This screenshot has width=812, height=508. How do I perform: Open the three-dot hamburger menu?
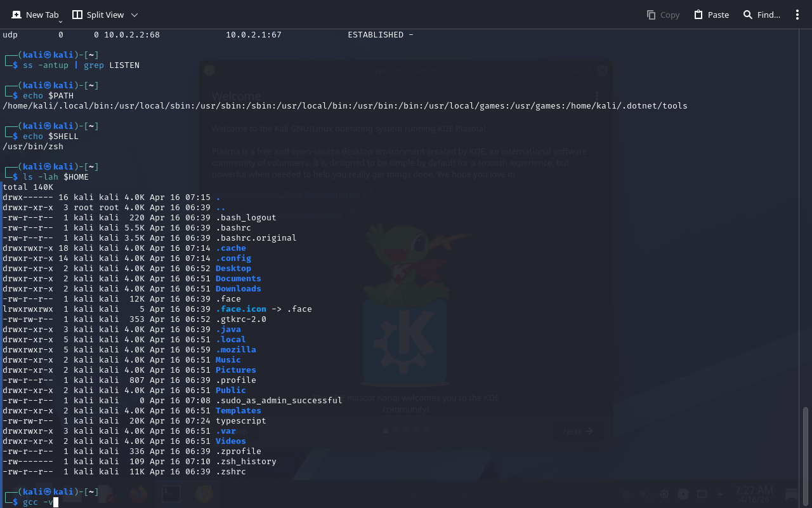point(797,15)
